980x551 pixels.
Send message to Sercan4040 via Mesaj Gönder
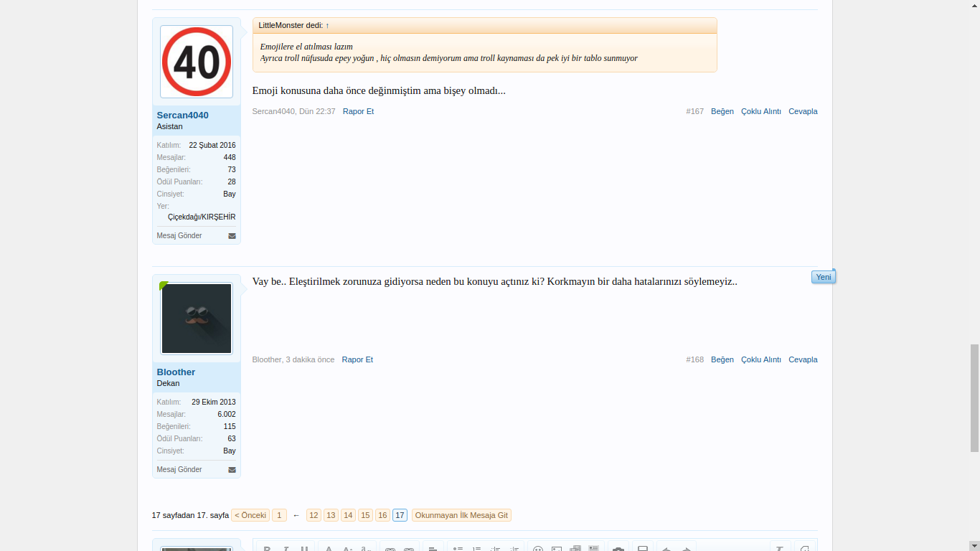(x=179, y=235)
